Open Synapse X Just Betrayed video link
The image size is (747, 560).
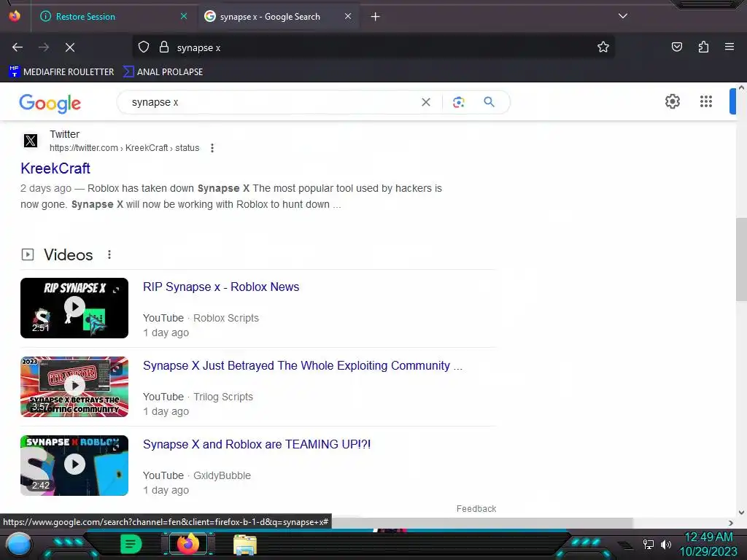(x=303, y=366)
